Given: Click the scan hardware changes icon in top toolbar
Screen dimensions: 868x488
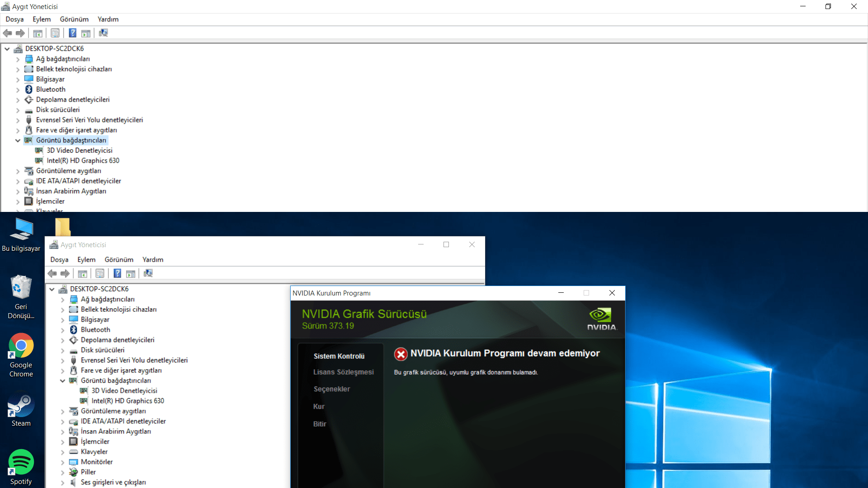Looking at the screenshot, I should tap(104, 33).
